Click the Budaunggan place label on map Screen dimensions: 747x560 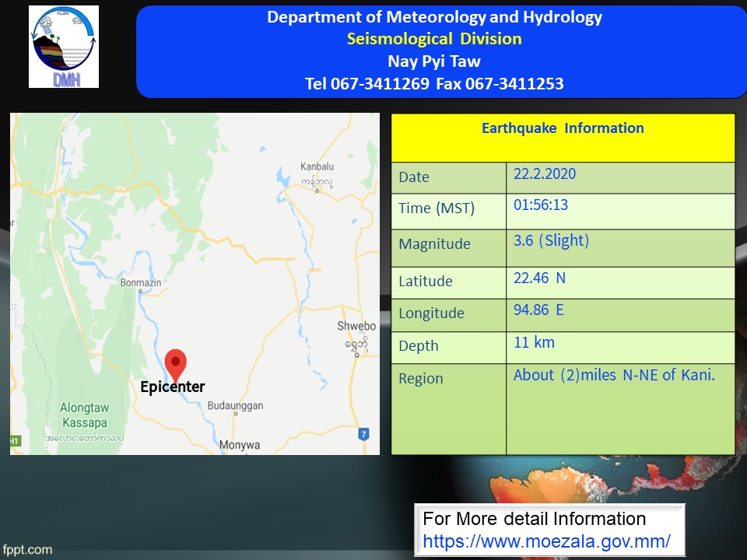pyautogui.click(x=235, y=406)
